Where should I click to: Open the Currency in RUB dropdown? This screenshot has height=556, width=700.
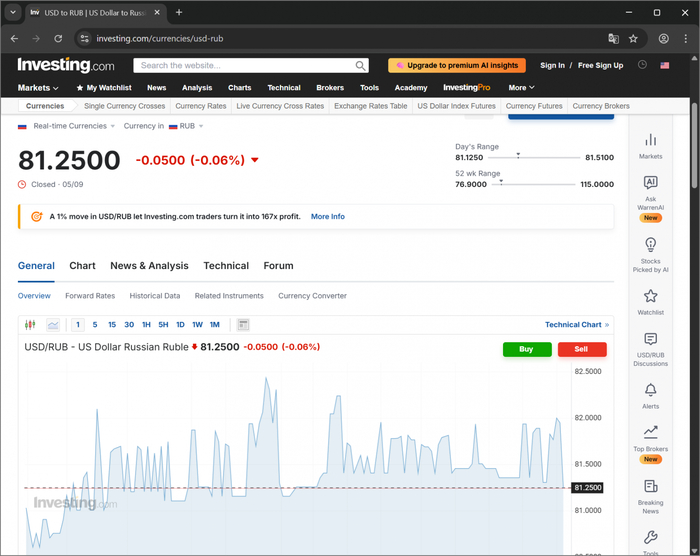coord(163,126)
